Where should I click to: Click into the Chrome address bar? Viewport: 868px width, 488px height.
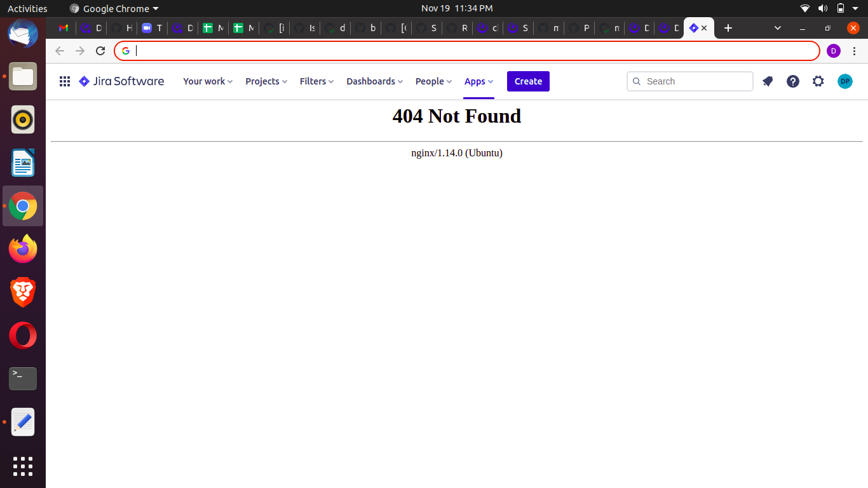(467, 51)
